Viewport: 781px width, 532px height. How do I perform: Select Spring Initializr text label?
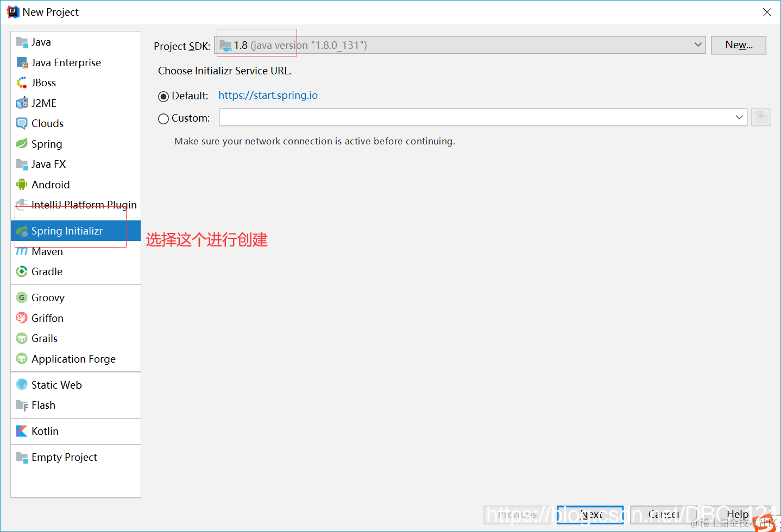tap(67, 231)
